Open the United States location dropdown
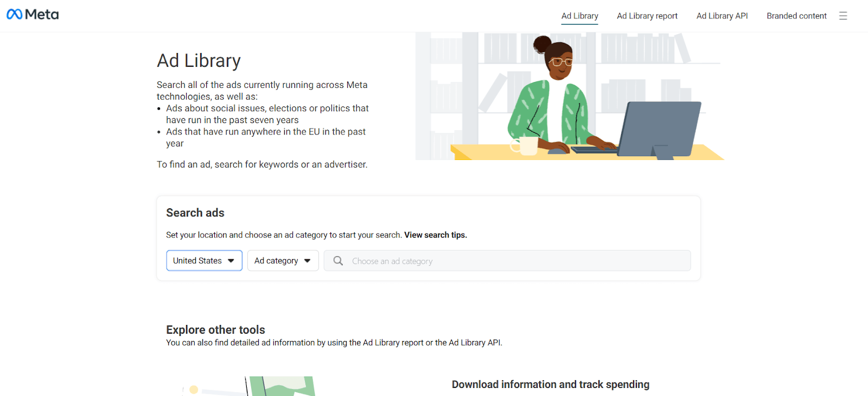 click(204, 261)
